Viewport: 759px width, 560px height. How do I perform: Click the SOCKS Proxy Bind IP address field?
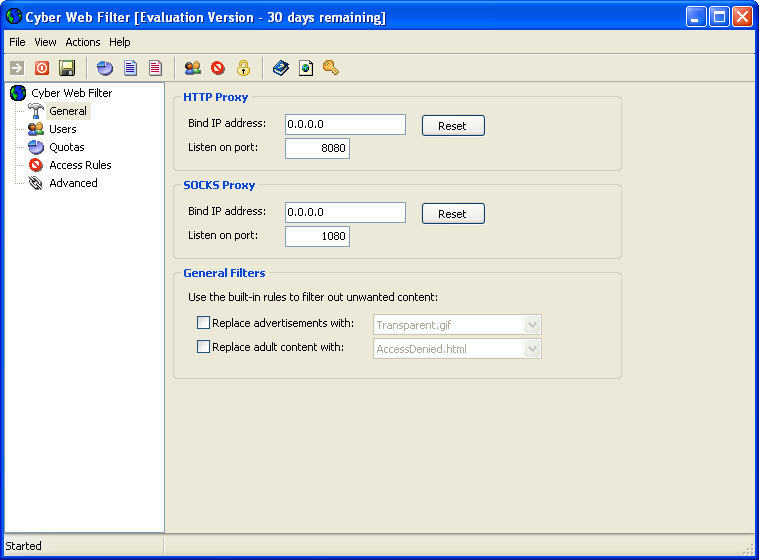345,212
